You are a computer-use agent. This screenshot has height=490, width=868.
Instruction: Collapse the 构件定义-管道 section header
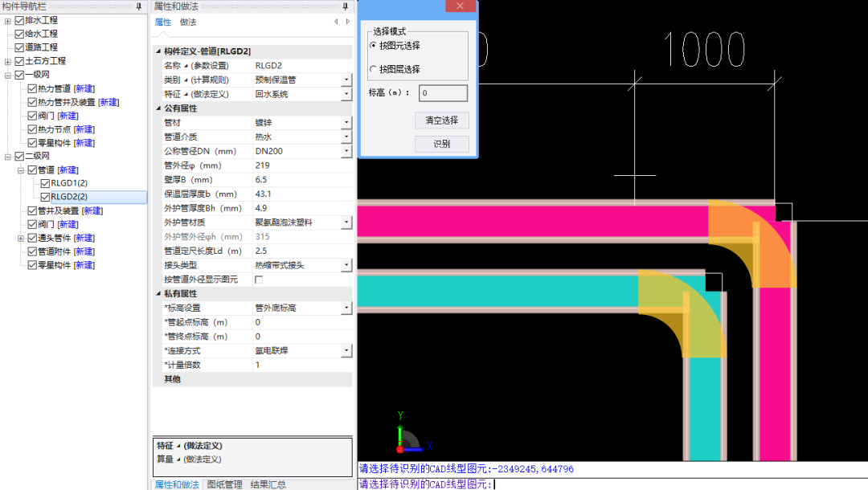click(x=158, y=51)
